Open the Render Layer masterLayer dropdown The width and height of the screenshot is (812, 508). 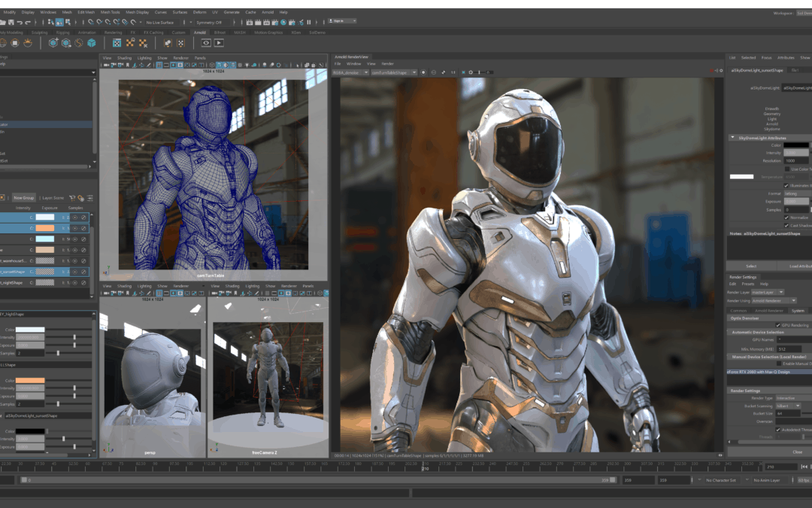[768, 292]
